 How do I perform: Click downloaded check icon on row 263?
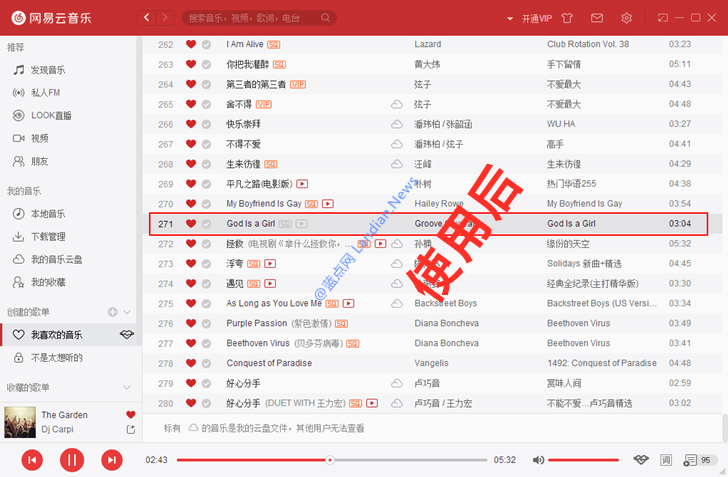[207, 65]
